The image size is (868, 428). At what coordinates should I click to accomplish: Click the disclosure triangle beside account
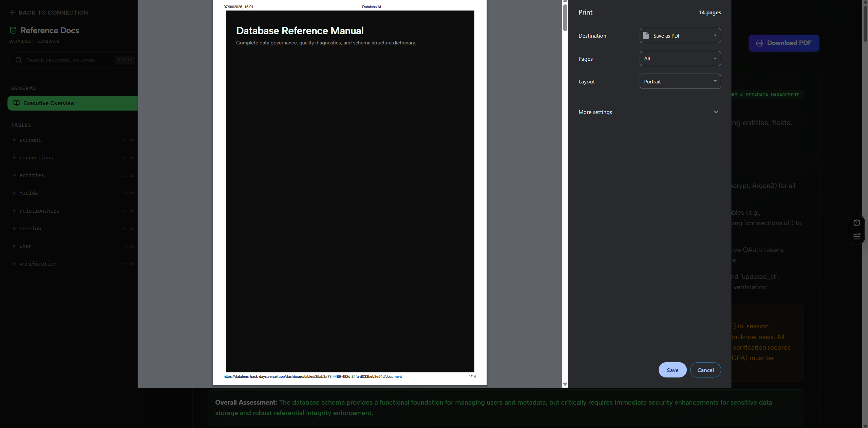[x=15, y=140]
